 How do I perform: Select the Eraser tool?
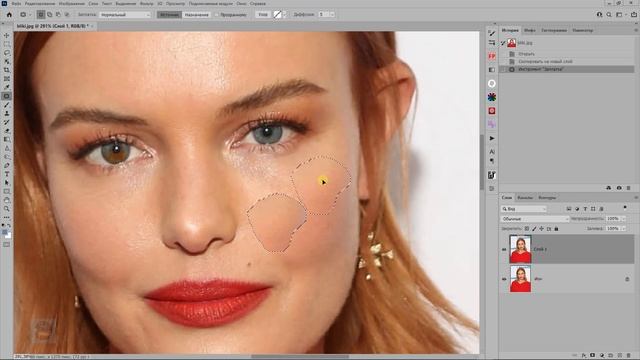[7, 131]
